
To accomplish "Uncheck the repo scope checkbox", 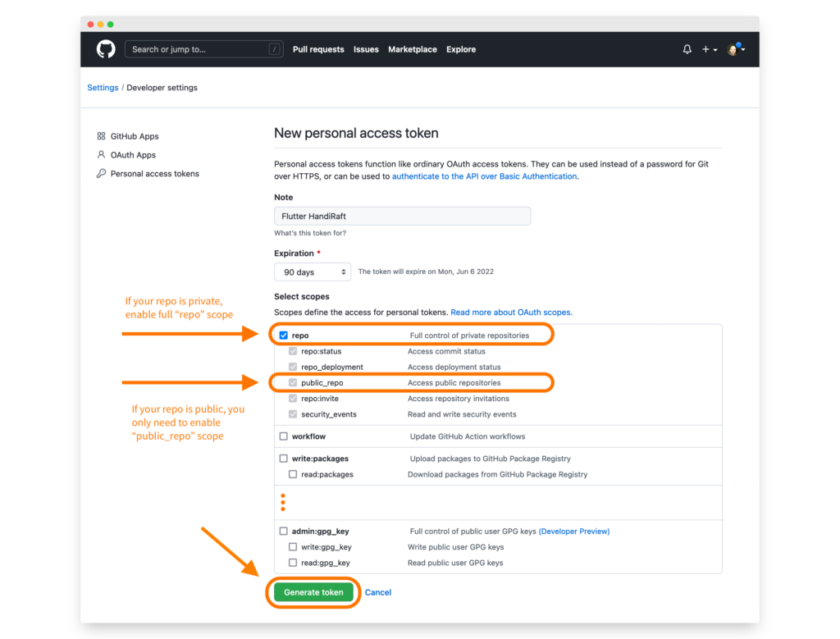I will [x=283, y=335].
